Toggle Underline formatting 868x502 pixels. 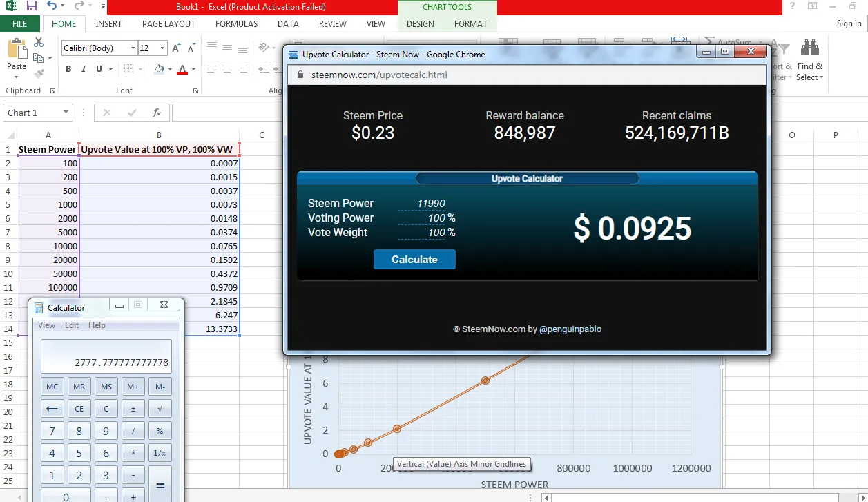click(99, 69)
